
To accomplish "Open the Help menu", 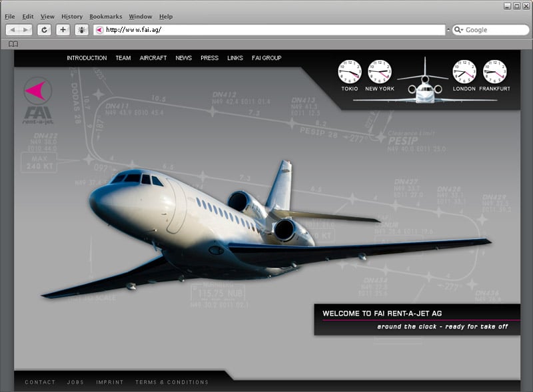I will pyautogui.click(x=166, y=17).
